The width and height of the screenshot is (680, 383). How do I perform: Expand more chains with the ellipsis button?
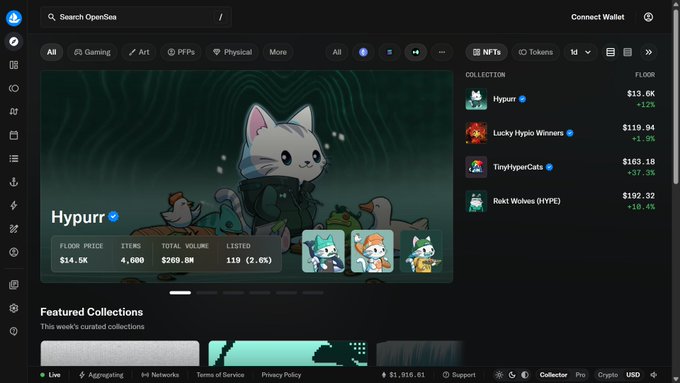pyautogui.click(x=441, y=52)
